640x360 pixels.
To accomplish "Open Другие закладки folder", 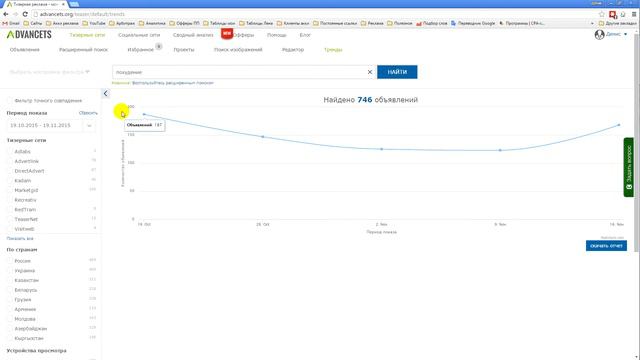I will [x=617, y=23].
